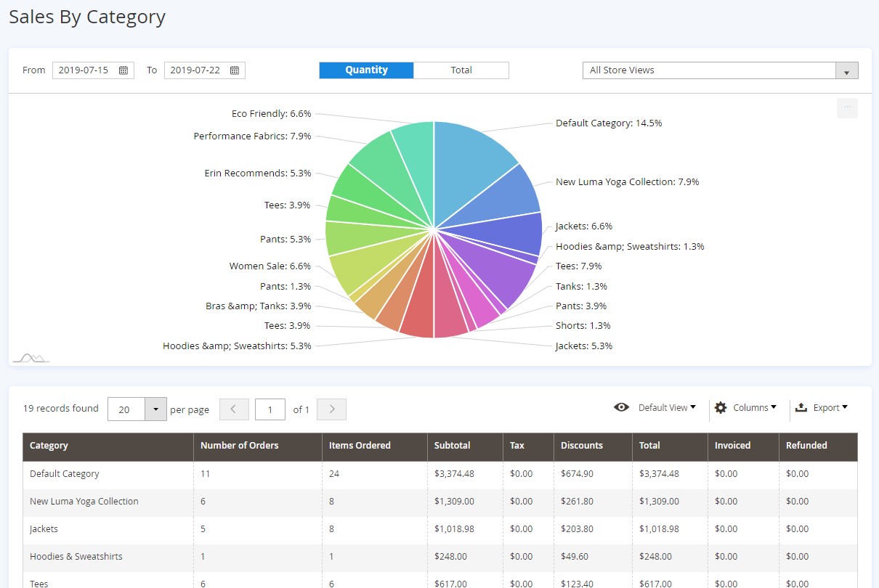Go to the previous page arrow
Viewport: 879px width, 588px height.
point(234,409)
